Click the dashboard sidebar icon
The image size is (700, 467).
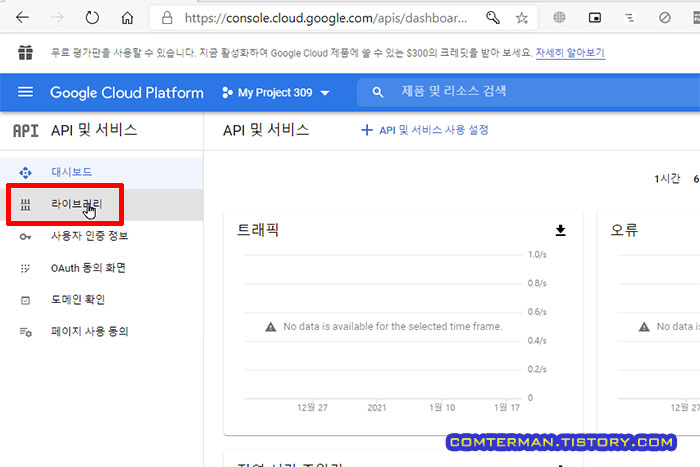25,172
